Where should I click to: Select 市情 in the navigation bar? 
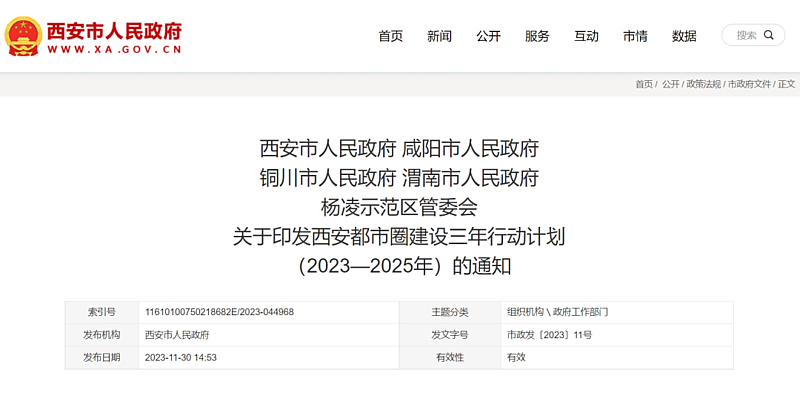[635, 36]
